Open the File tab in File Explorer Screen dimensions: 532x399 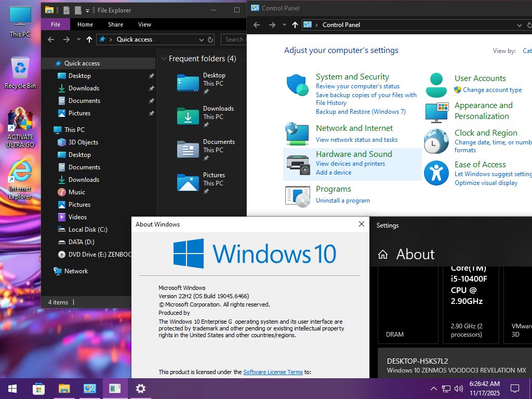click(56, 24)
